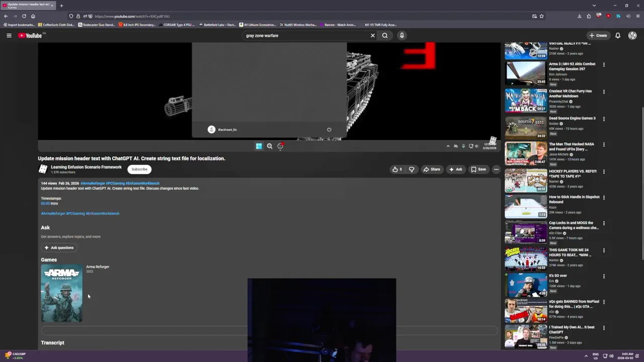Save the video to a playlist
Viewport: 644px width, 362px height.
(478, 169)
